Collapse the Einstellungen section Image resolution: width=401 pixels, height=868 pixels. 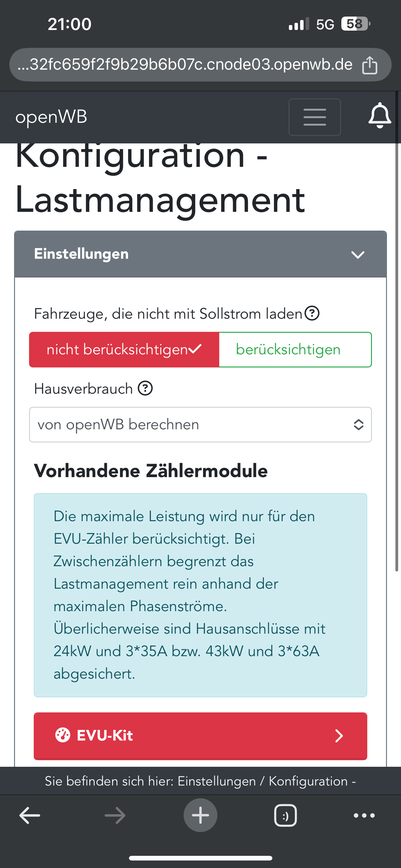358,254
